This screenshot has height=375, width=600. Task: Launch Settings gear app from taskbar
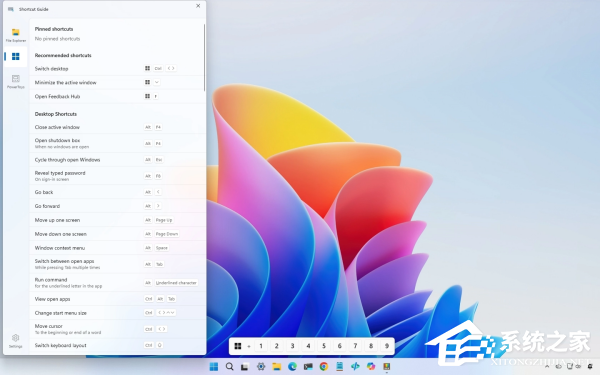(261, 367)
